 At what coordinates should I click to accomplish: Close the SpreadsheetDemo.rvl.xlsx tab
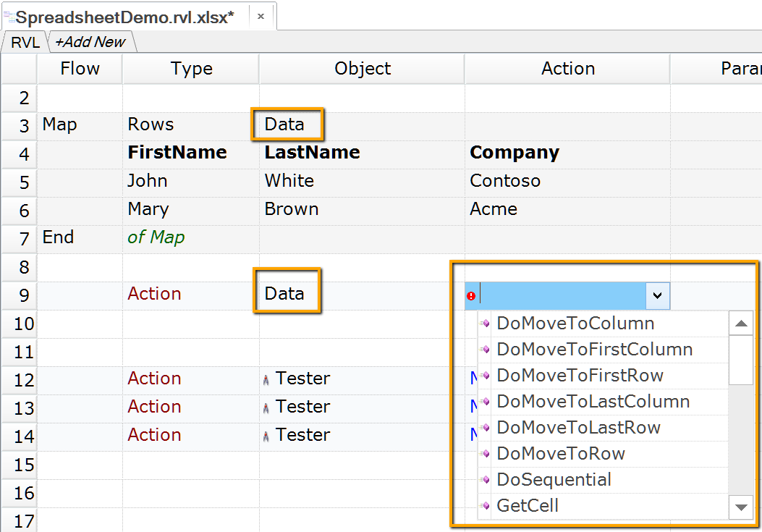tap(261, 16)
